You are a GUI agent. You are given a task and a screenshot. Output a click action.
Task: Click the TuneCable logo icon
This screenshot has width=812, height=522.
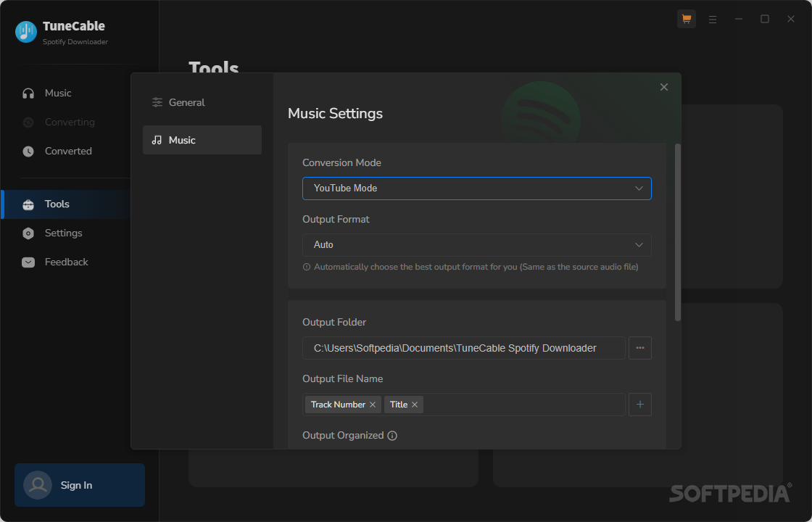tap(26, 32)
